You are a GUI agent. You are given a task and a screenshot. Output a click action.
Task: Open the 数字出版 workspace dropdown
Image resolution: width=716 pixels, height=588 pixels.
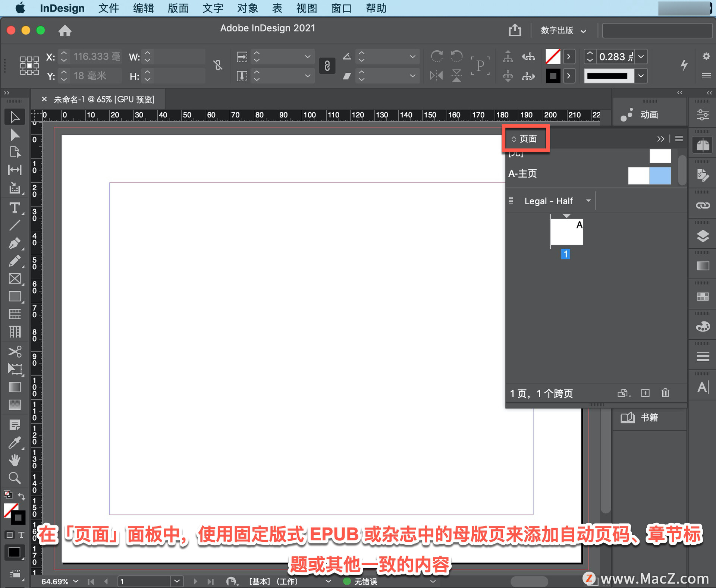point(563,31)
